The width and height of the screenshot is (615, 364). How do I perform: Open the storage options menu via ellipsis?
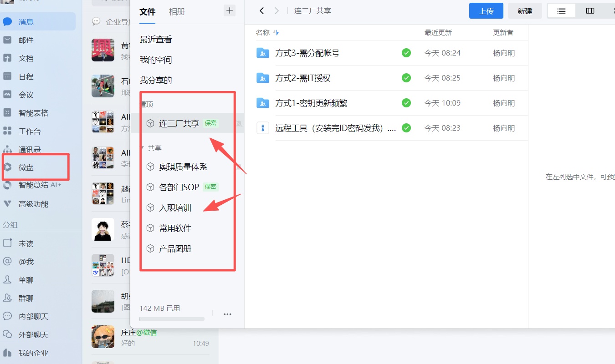tap(227, 314)
